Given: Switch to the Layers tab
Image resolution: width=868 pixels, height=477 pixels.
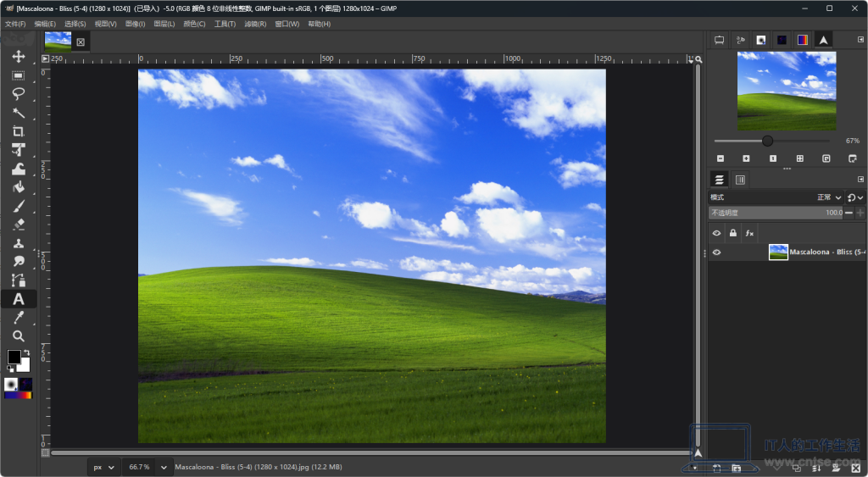Looking at the screenshot, I should [719, 180].
